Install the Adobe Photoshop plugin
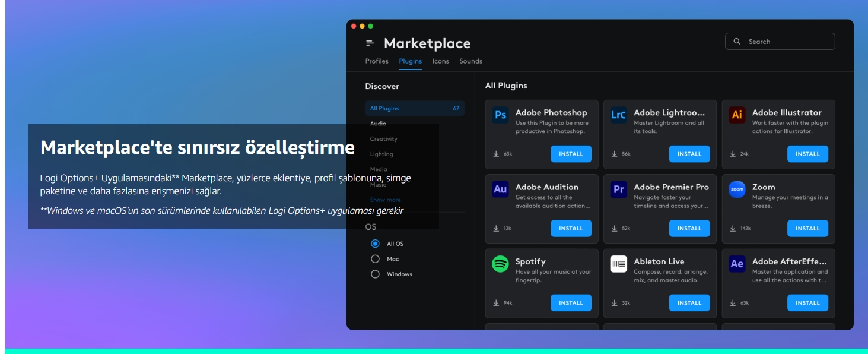The image size is (868, 354). [x=571, y=154]
